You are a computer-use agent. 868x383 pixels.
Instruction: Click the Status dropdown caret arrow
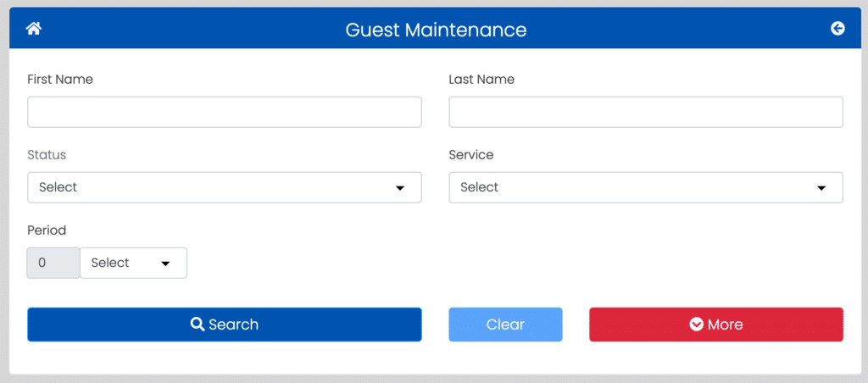coord(400,188)
